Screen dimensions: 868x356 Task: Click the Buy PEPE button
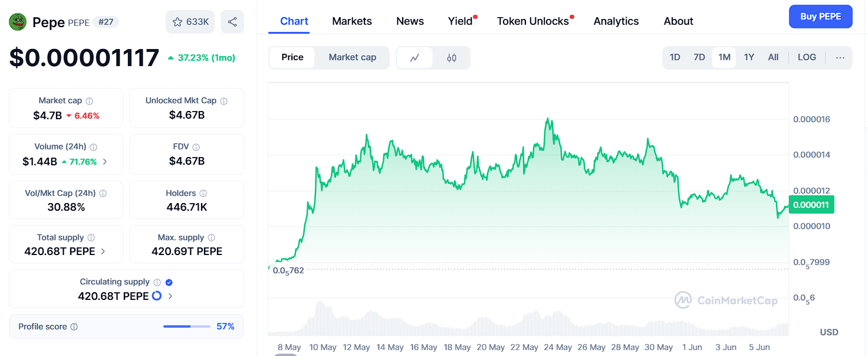pyautogui.click(x=821, y=17)
